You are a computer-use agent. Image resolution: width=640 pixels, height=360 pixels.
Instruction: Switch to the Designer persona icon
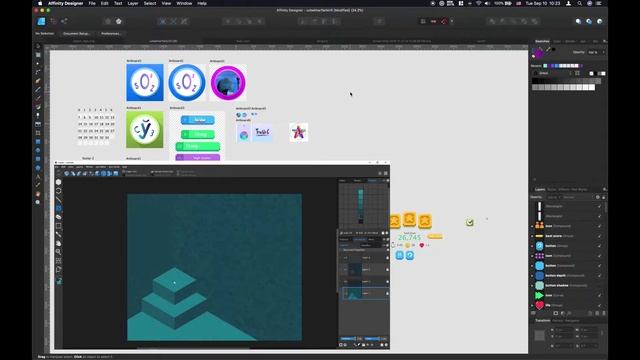(41, 21)
